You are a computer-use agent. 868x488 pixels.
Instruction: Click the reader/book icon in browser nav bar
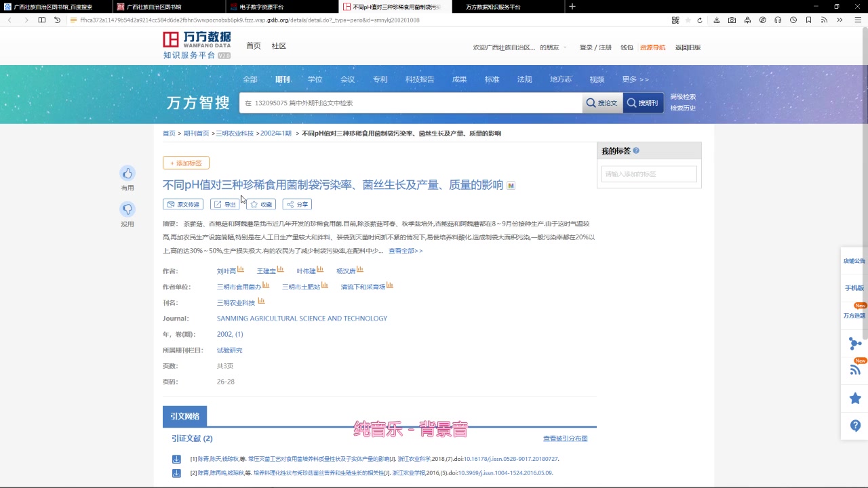pos(42,20)
